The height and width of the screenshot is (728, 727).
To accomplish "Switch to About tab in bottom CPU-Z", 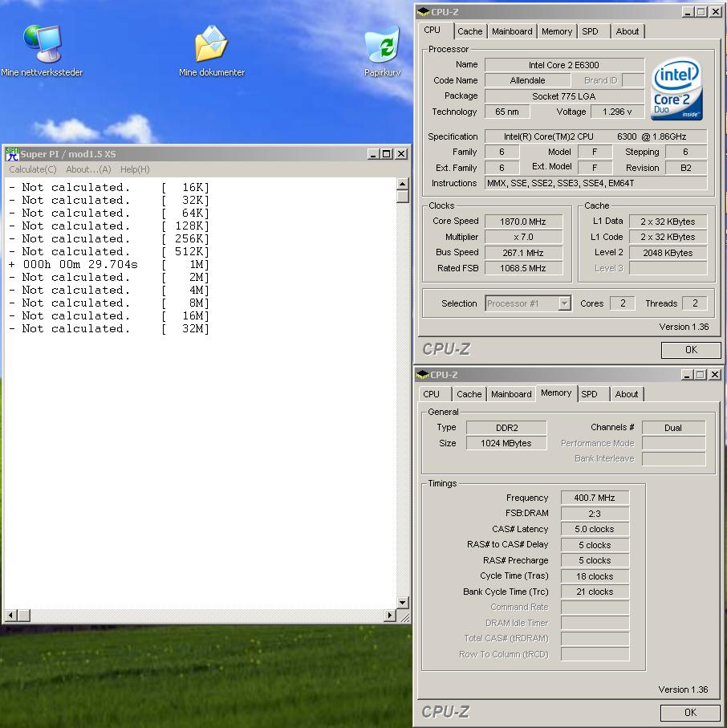I will (626, 394).
